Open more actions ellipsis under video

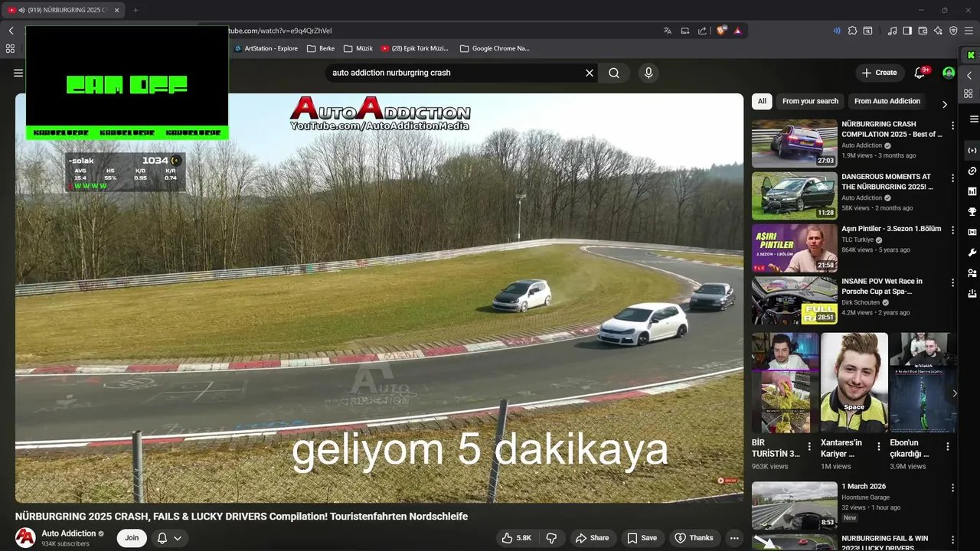pos(734,538)
